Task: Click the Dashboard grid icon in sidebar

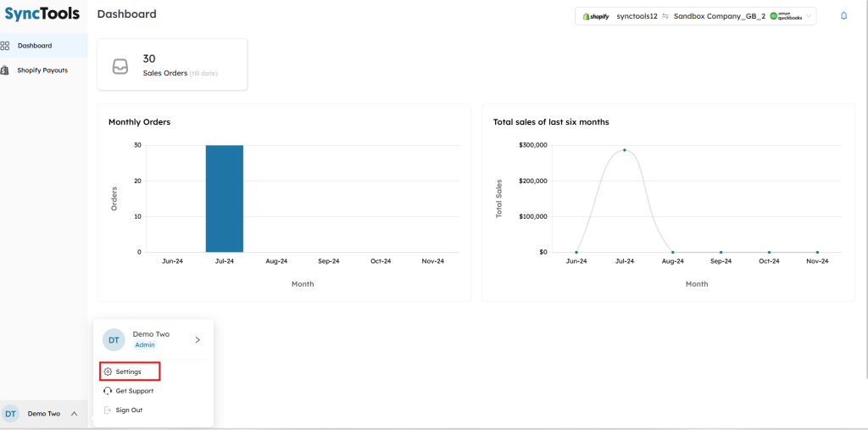Action: [x=5, y=46]
